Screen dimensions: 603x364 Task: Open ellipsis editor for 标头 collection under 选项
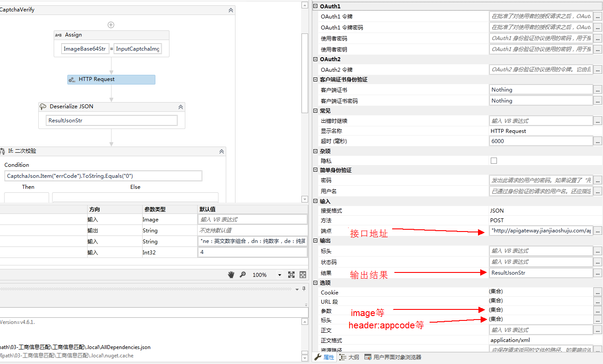coord(597,320)
